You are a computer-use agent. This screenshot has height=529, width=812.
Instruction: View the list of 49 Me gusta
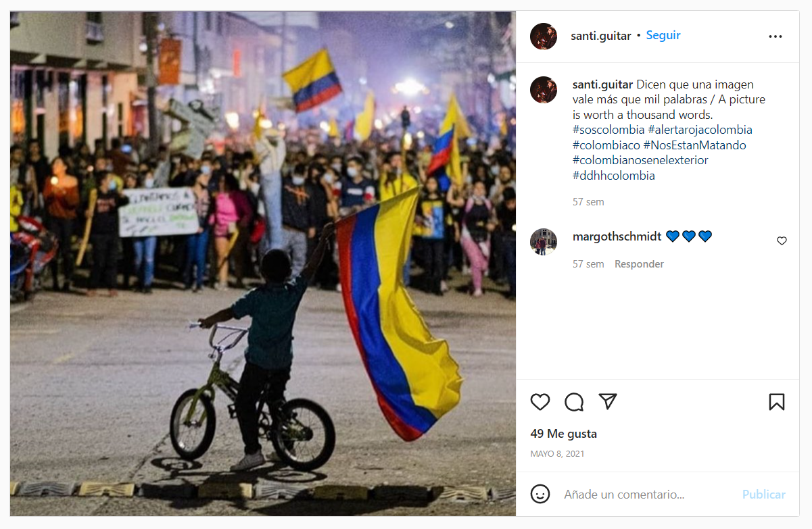[x=564, y=434]
